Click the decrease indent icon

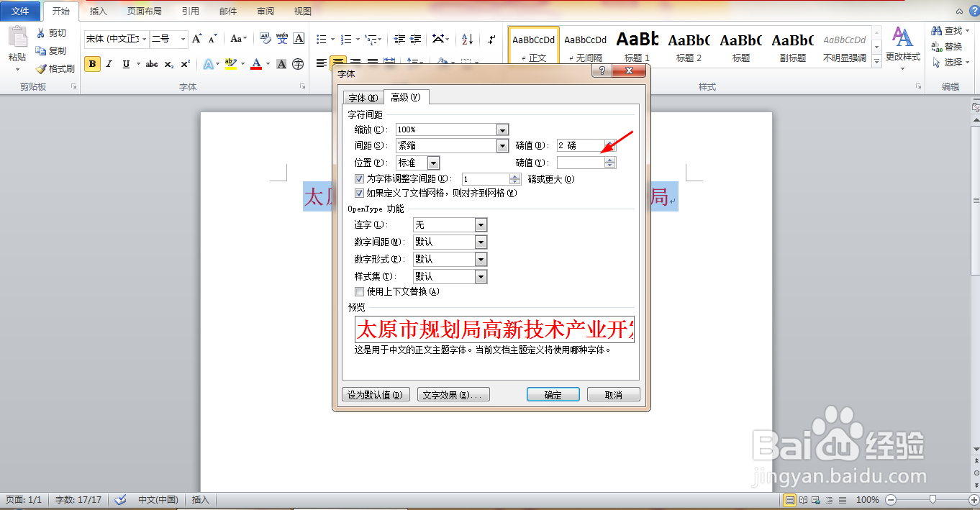pos(400,39)
